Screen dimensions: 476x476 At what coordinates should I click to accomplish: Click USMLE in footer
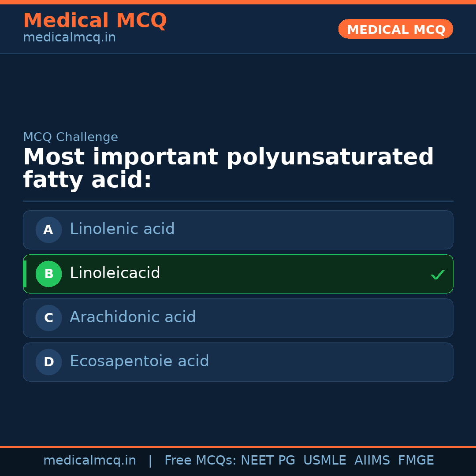coord(324,461)
